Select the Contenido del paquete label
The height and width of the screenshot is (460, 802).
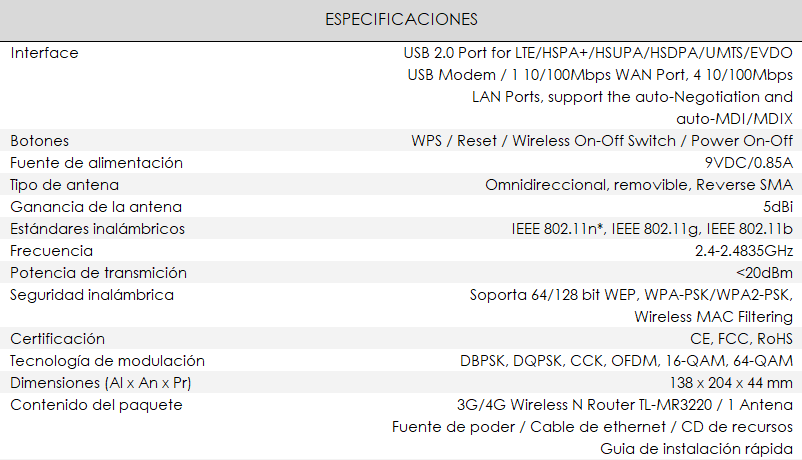96,405
